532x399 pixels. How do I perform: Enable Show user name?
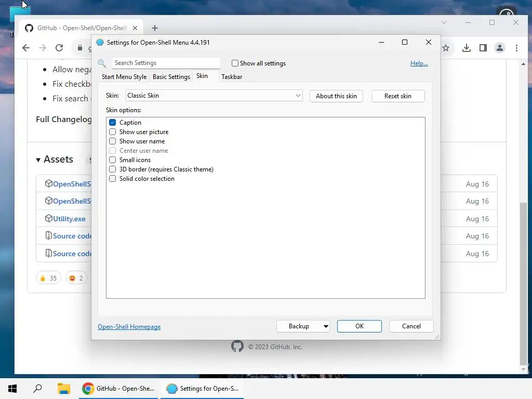tap(112, 141)
